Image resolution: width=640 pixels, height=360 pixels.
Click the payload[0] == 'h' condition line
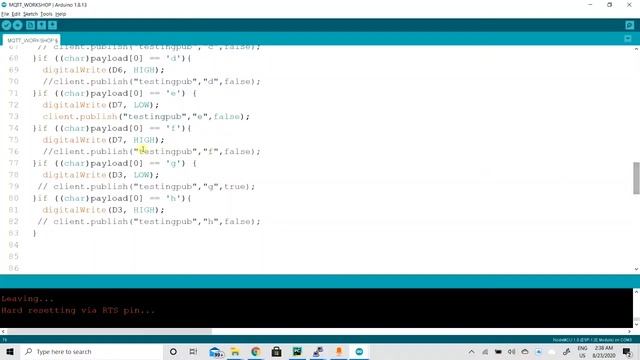tap(112, 198)
